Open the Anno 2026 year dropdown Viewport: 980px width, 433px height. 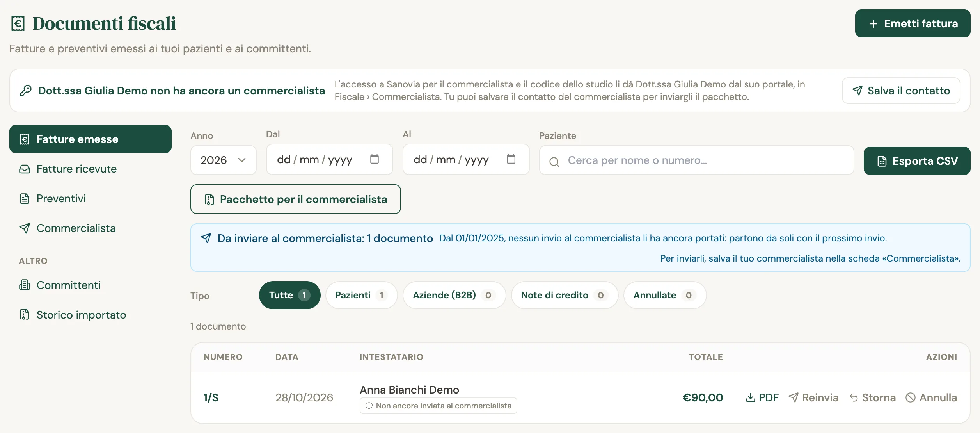[223, 160]
